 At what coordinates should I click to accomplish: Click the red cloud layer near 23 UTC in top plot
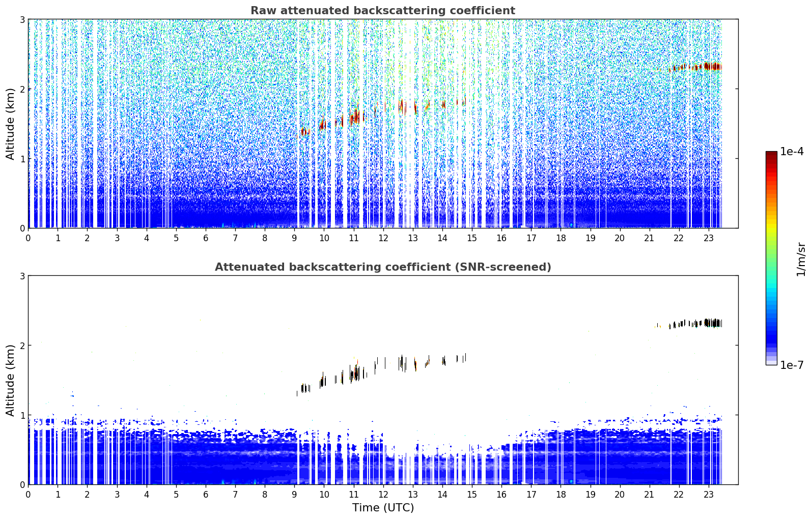pyautogui.click(x=709, y=66)
